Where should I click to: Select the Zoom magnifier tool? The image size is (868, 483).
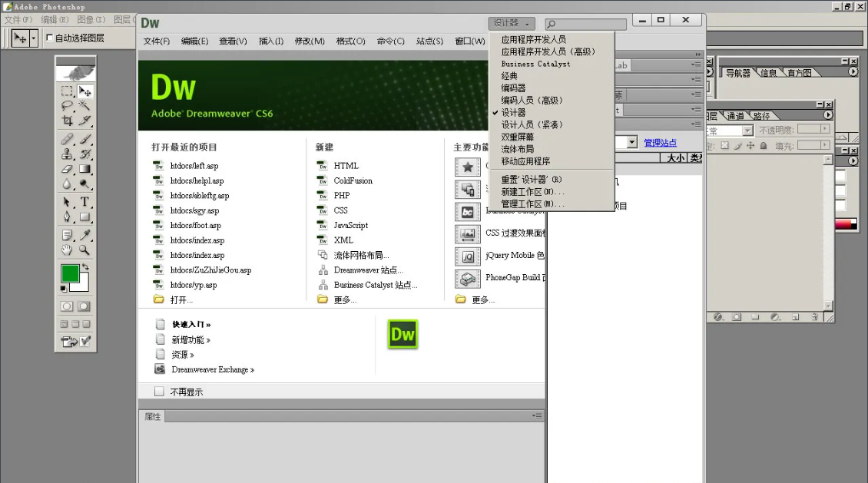[84, 250]
